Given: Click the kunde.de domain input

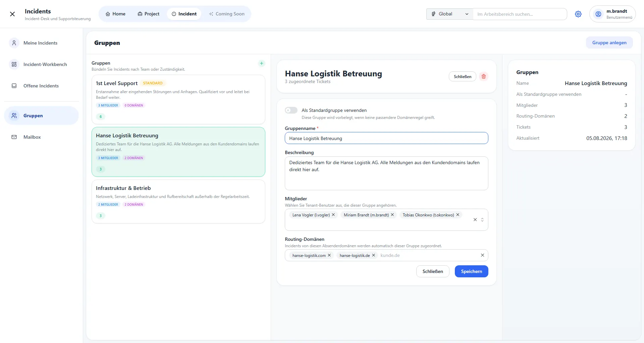Looking at the screenshot, I should (x=428, y=255).
